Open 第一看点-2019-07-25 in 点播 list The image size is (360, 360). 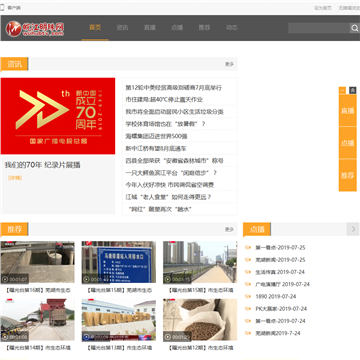[x=280, y=248]
